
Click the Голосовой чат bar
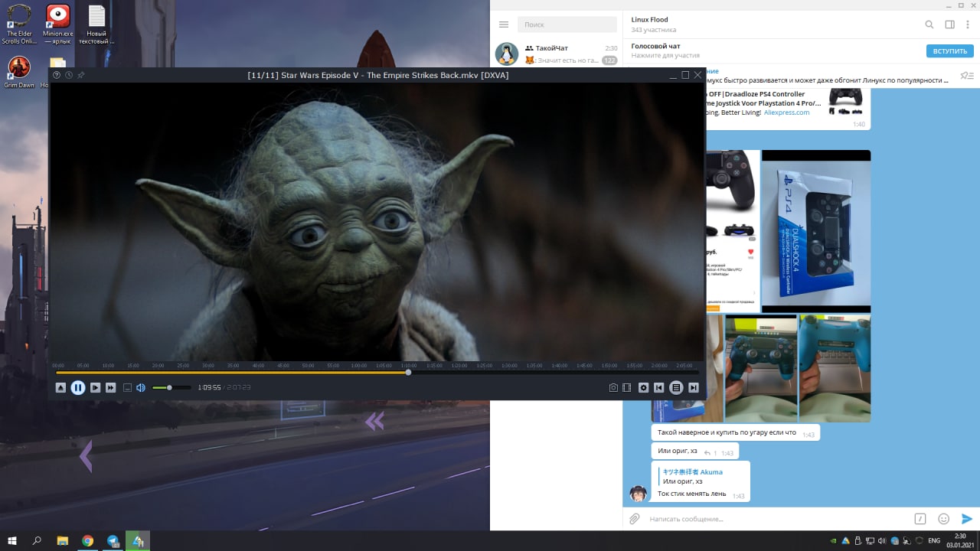pyautogui.click(x=801, y=51)
